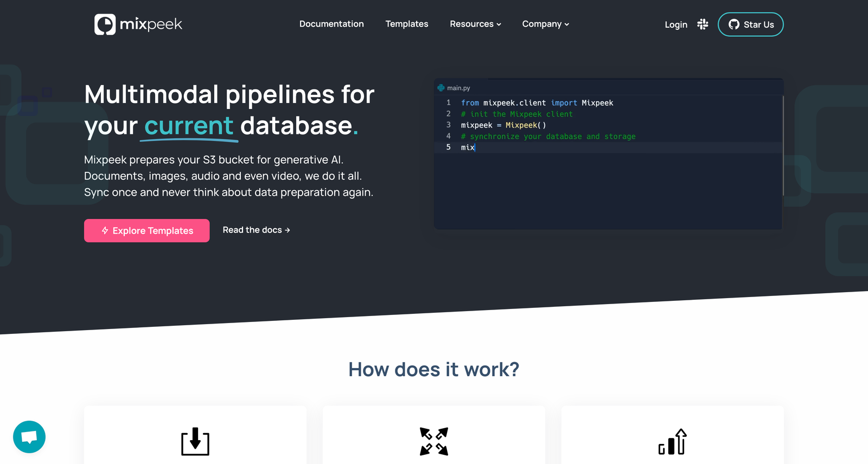868x464 pixels.
Task: Go to the Templates nav item
Action: click(x=407, y=24)
